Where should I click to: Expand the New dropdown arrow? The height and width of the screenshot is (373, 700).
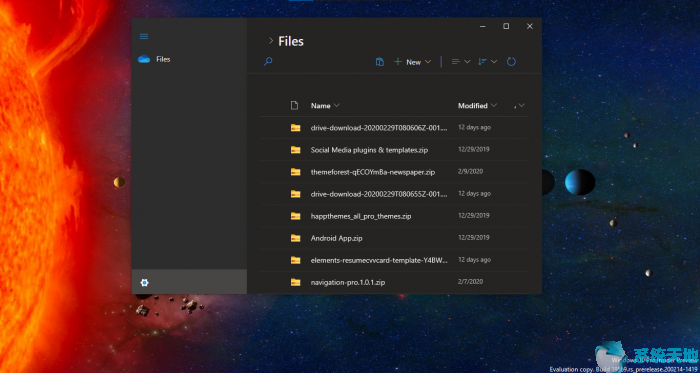click(x=428, y=62)
